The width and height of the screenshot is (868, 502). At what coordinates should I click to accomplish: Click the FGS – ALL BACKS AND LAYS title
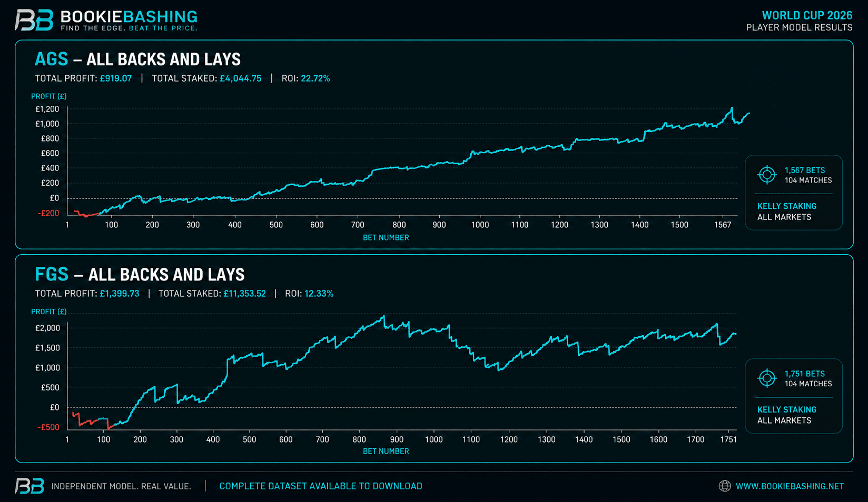[140, 274]
